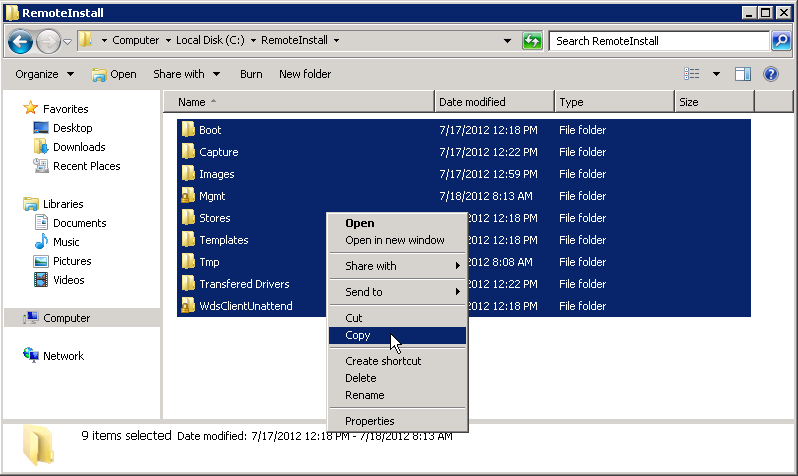The height and width of the screenshot is (476, 798).
Task: Click the change view icon
Action: [692, 74]
